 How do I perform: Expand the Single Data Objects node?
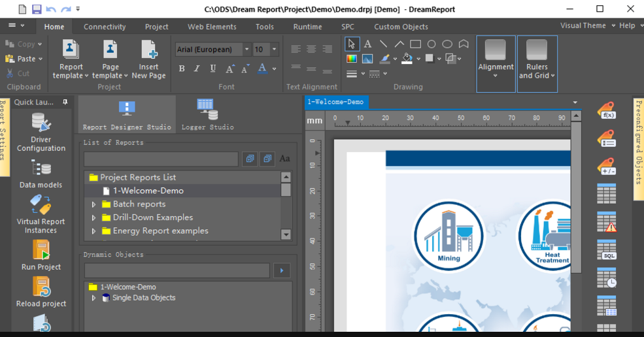pos(93,298)
